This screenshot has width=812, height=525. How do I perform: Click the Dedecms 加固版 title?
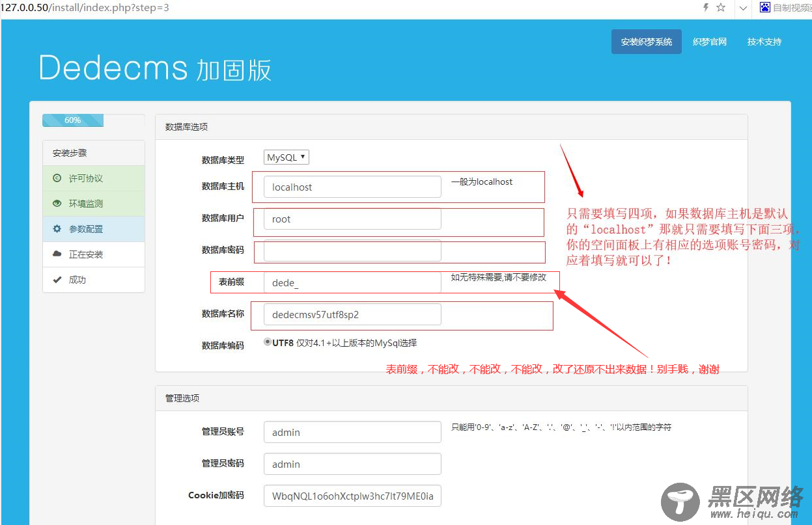coord(155,68)
